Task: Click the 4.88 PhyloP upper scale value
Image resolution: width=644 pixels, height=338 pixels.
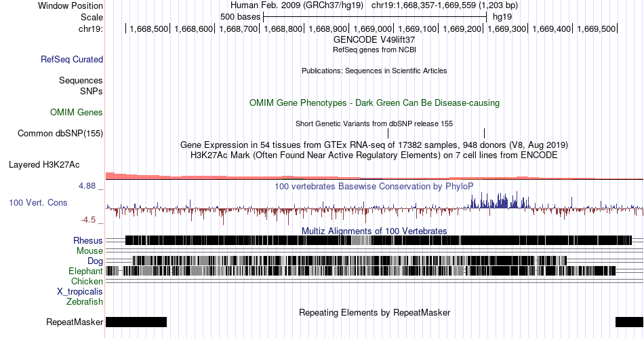Action: tap(87, 186)
